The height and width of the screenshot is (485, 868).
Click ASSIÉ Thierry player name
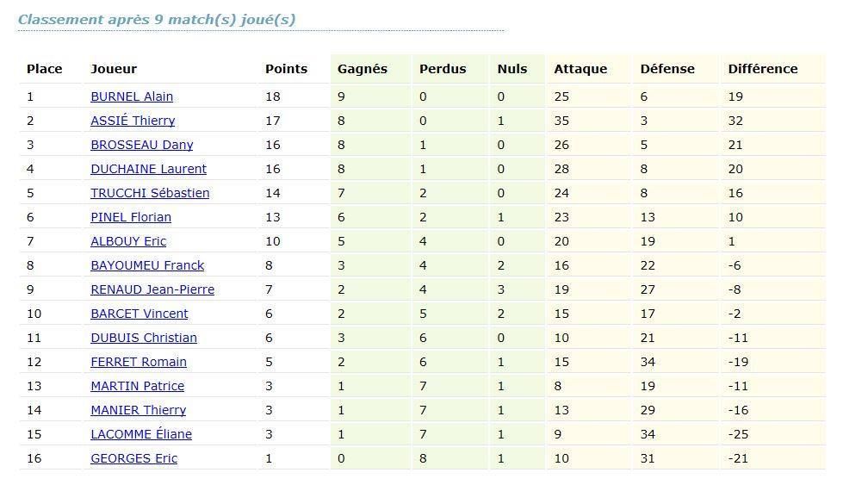(133, 121)
